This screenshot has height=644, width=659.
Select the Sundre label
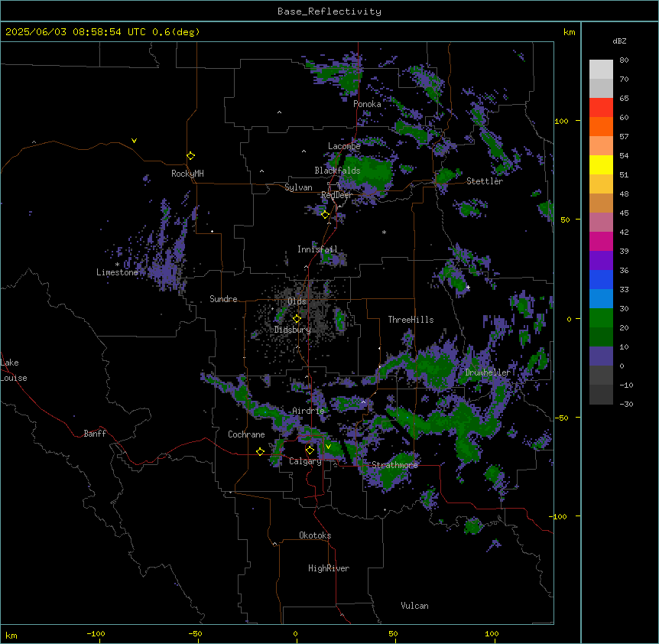tap(223, 299)
